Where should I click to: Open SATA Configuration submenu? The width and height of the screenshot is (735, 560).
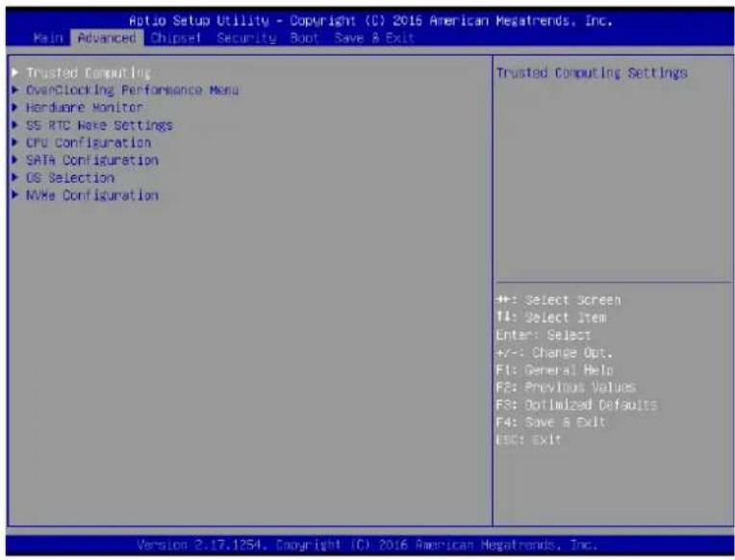coord(92,161)
